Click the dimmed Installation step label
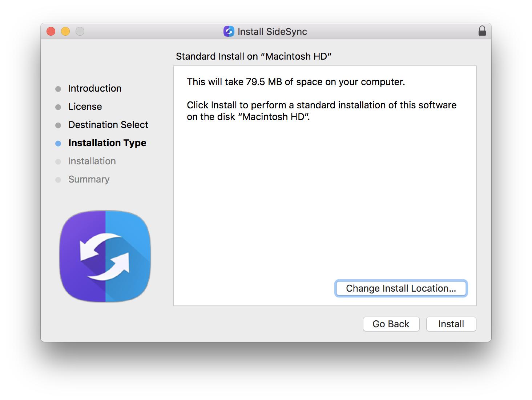Viewport: 532px width, 400px height. [92, 161]
